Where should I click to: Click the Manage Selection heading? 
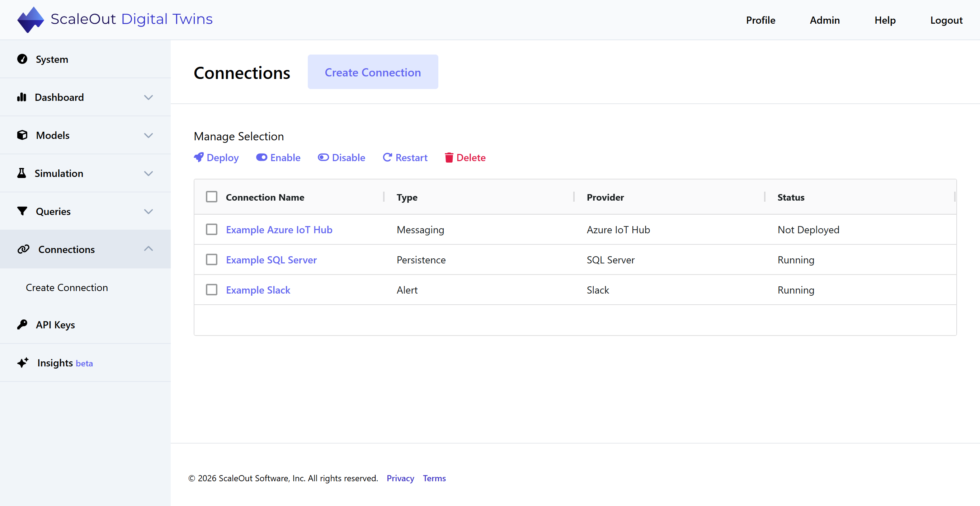tap(239, 136)
